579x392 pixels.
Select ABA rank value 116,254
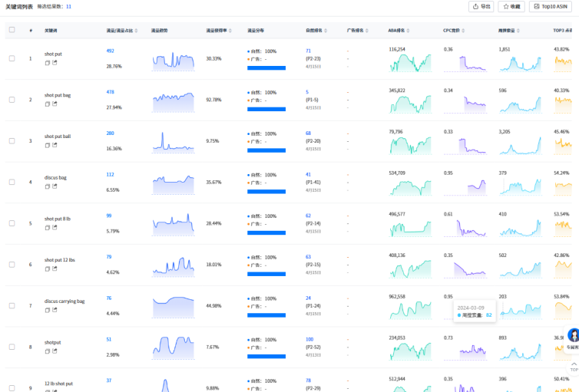click(x=397, y=49)
